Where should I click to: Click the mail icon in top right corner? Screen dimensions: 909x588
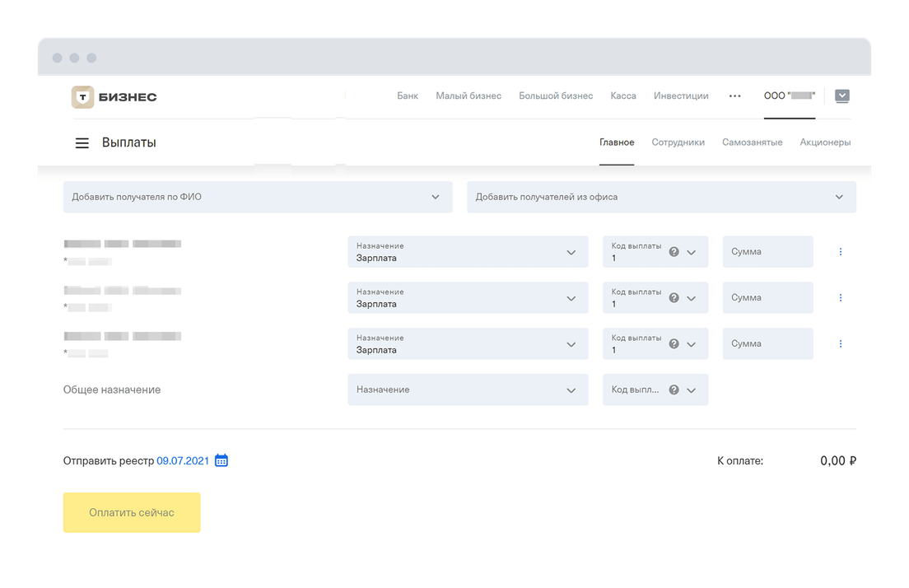pos(841,96)
